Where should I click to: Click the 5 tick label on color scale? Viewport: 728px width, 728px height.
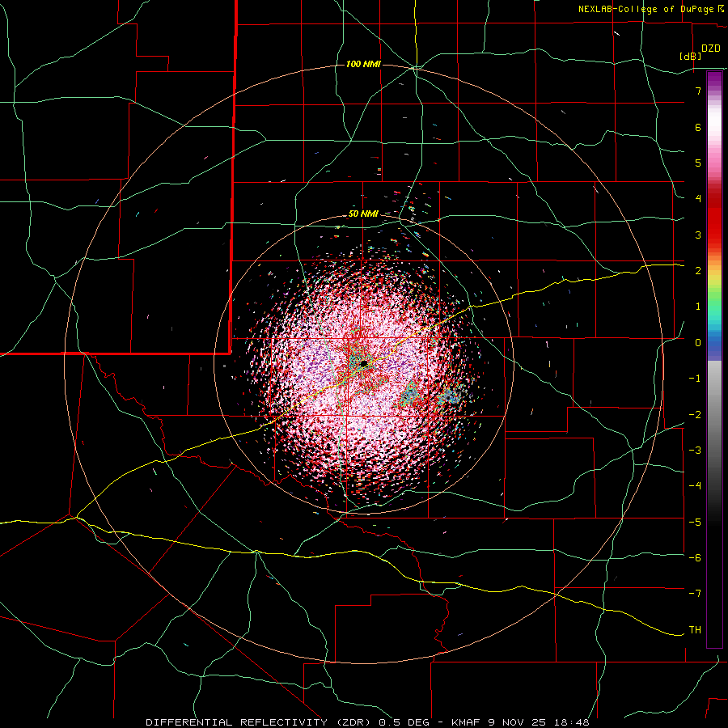(x=698, y=163)
